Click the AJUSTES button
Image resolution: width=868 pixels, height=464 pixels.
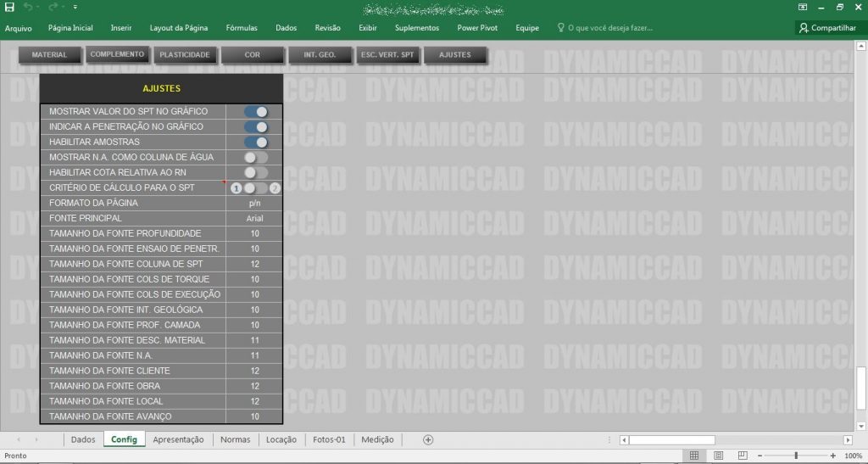click(455, 55)
